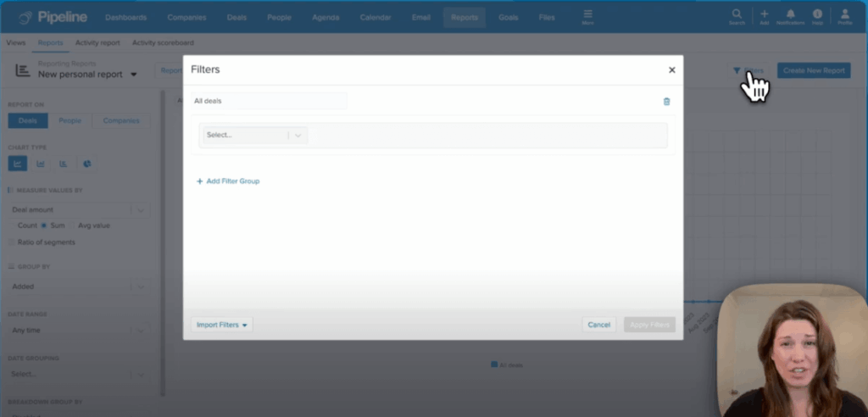Switch to Activity report tab
Viewport: 868px width, 417px height.
point(97,42)
